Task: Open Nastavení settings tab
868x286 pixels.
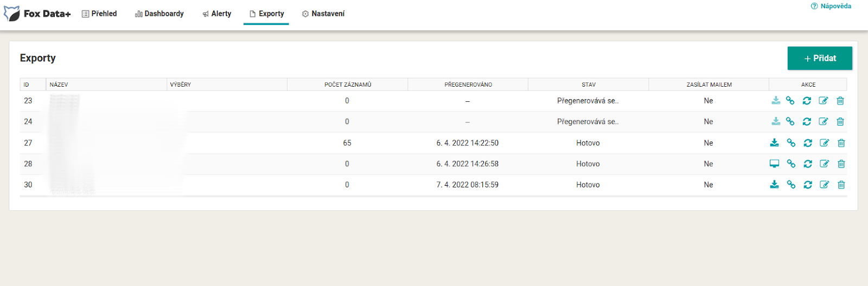Action: [x=323, y=14]
